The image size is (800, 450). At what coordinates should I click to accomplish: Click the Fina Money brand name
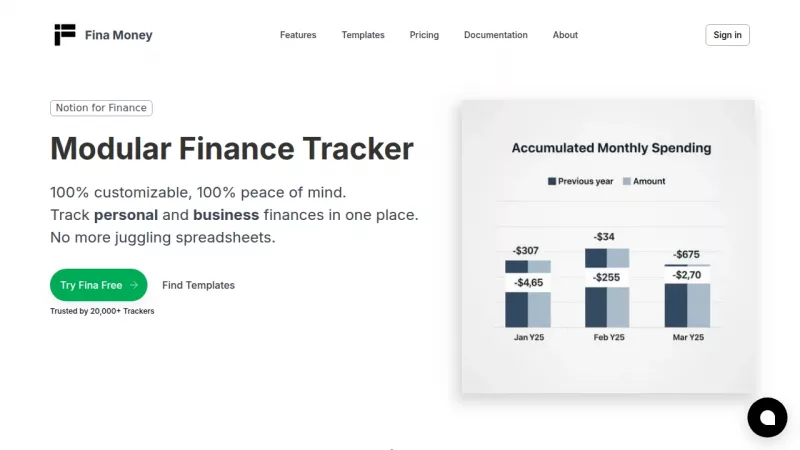tap(119, 35)
